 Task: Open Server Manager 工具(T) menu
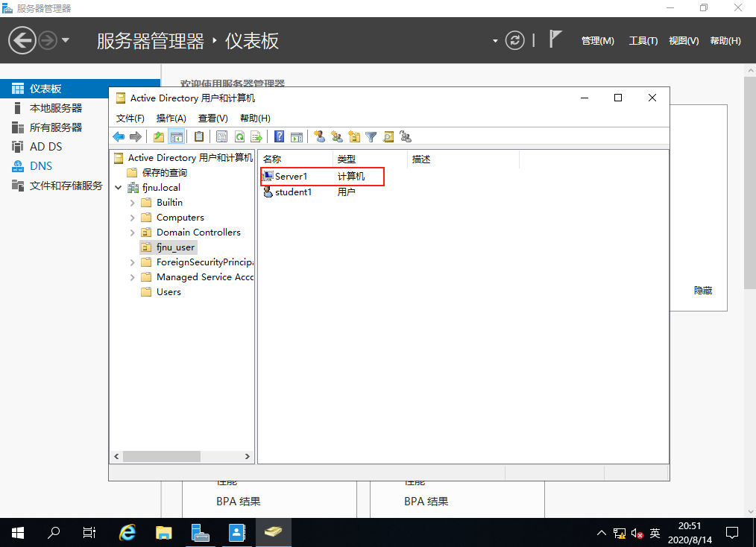[643, 41]
